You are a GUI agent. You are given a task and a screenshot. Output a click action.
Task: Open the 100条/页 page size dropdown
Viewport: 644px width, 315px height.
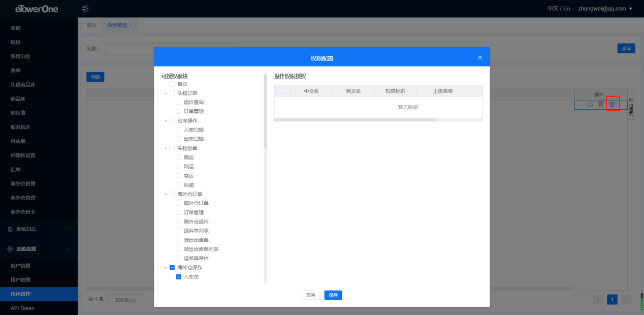coord(126,300)
